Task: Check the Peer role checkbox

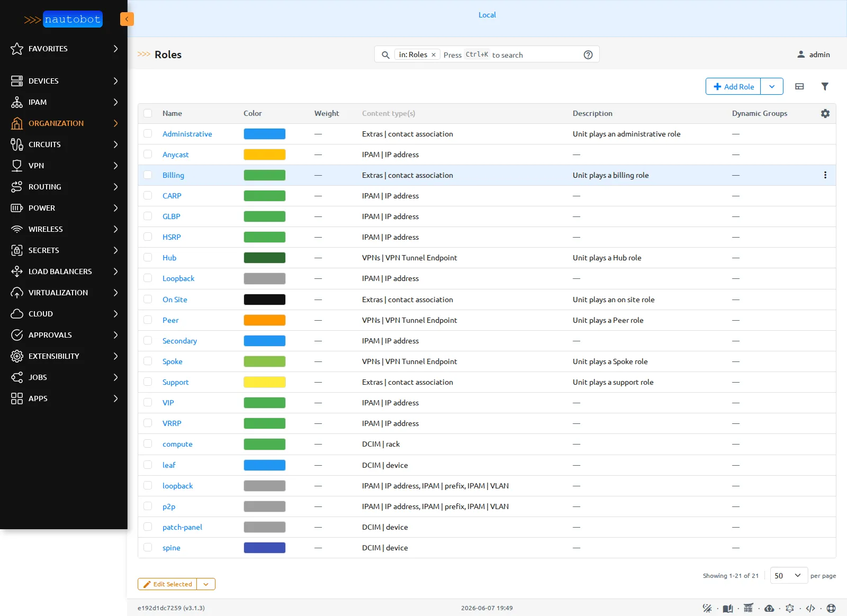Action: 148,320
